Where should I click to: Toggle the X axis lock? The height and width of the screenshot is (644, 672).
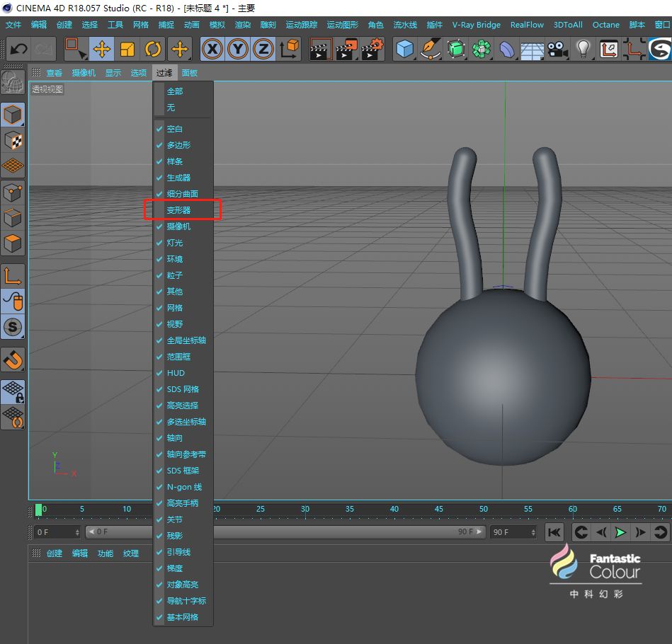[x=212, y=49]
